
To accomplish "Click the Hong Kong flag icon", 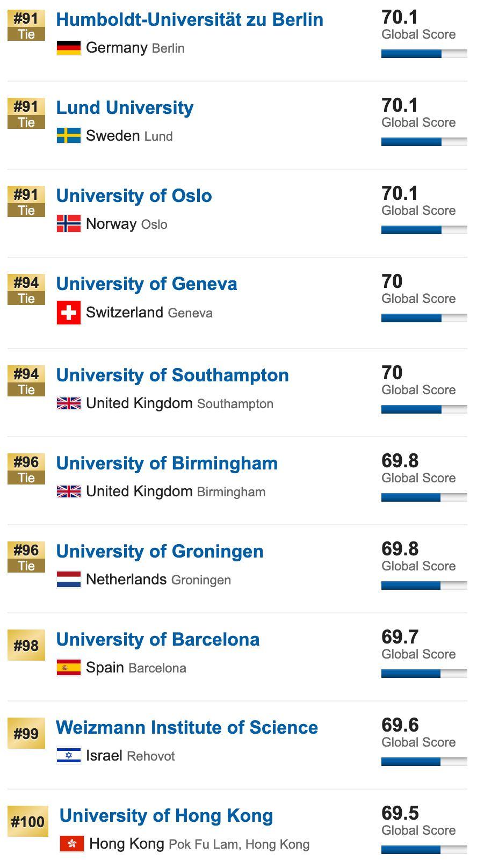I will tap(72, 844).
